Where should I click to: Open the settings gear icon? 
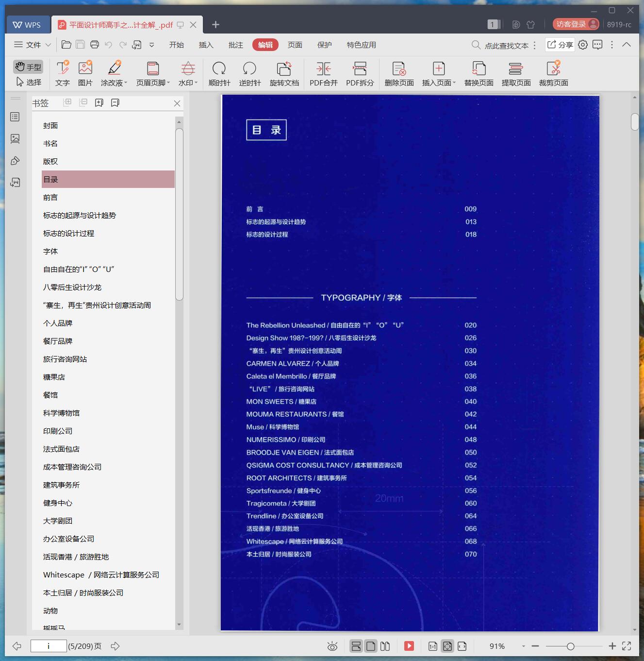[583, 45]
